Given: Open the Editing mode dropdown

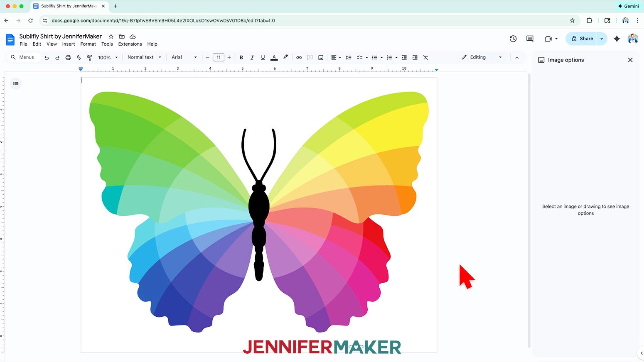Looking at the screenshot, I should point(482,57).
